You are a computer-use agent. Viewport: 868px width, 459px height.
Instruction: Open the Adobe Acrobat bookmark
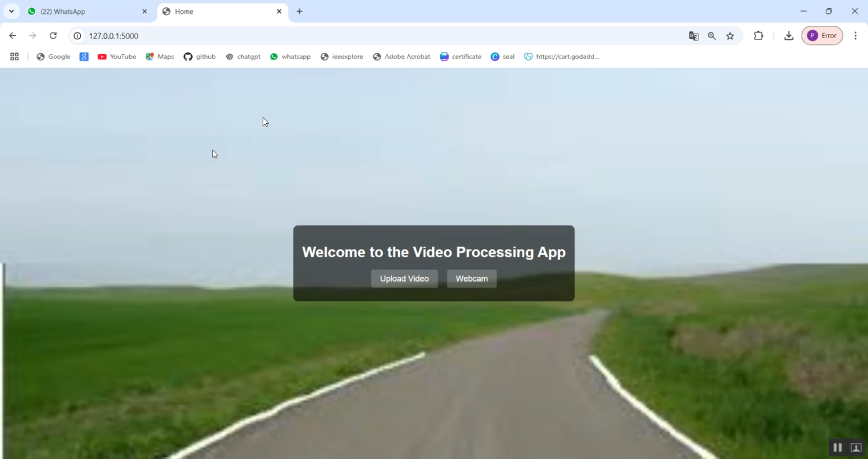(402, 57)
